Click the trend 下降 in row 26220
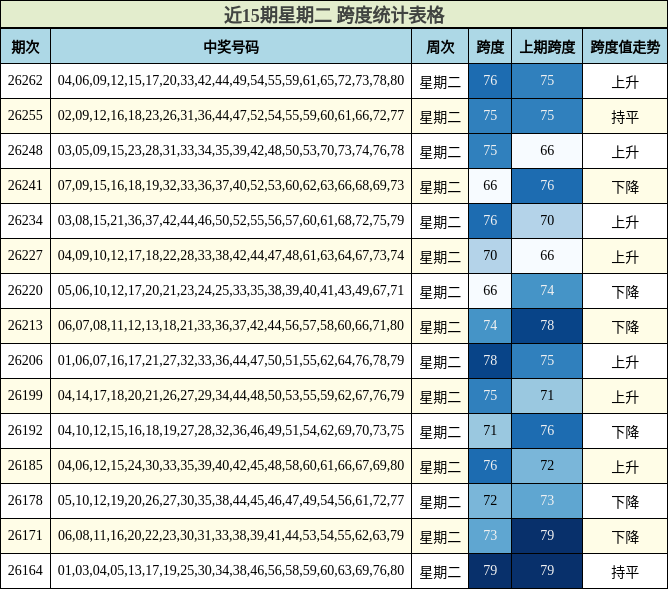This screenshot has width=668, height=589. tap(625, 292)
